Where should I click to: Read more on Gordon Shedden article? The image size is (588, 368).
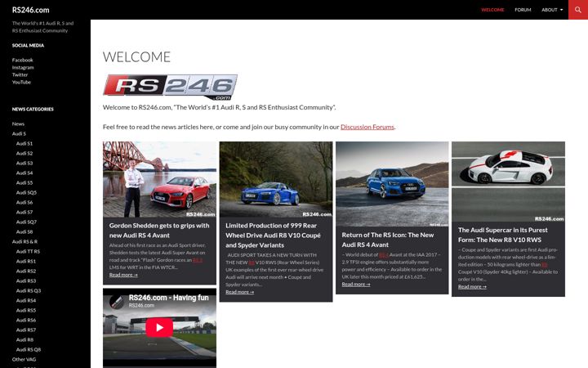pyautogui.click(x=123, y=275)
